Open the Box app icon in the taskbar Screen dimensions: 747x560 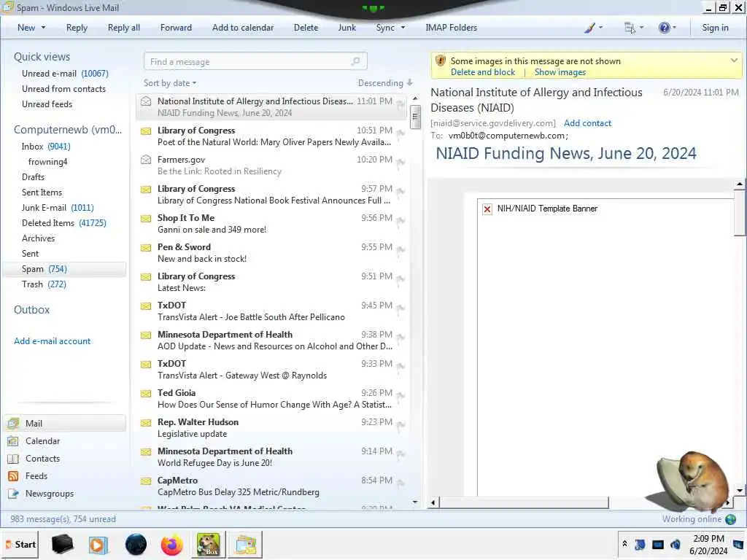[x=208, y=545]
